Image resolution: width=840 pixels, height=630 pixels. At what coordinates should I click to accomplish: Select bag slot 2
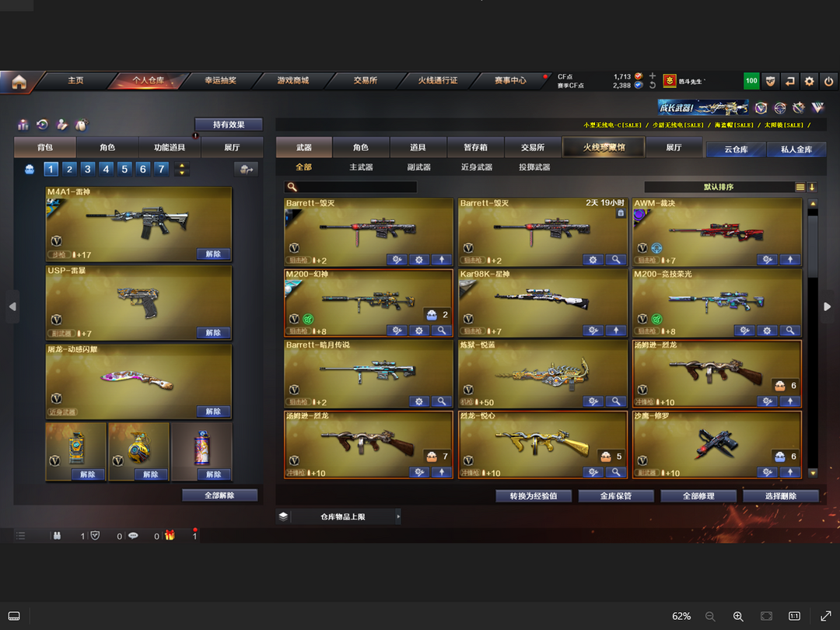tap(69, 170)
